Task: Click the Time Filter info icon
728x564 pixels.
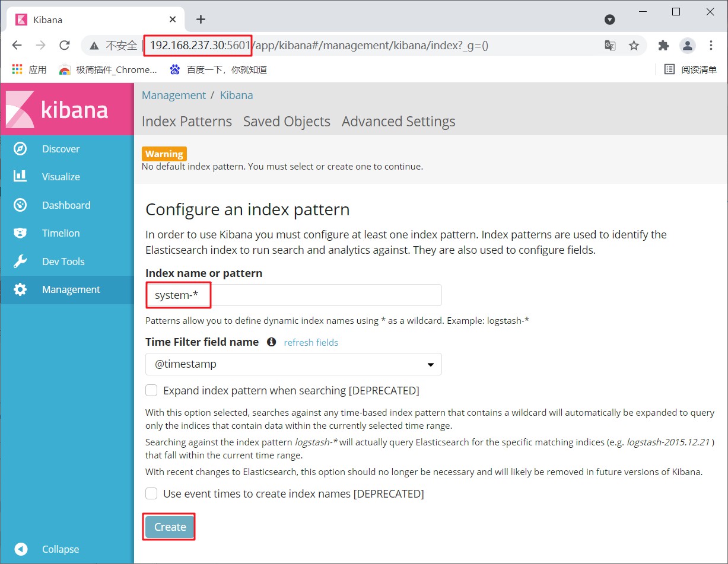Action: pyautogui.click(x=271, y=342)
